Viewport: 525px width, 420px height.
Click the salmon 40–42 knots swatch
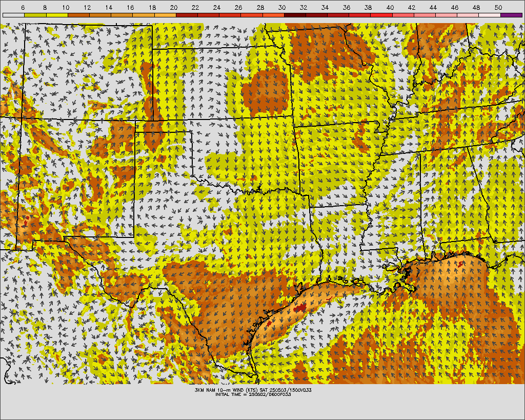[403, 15]
